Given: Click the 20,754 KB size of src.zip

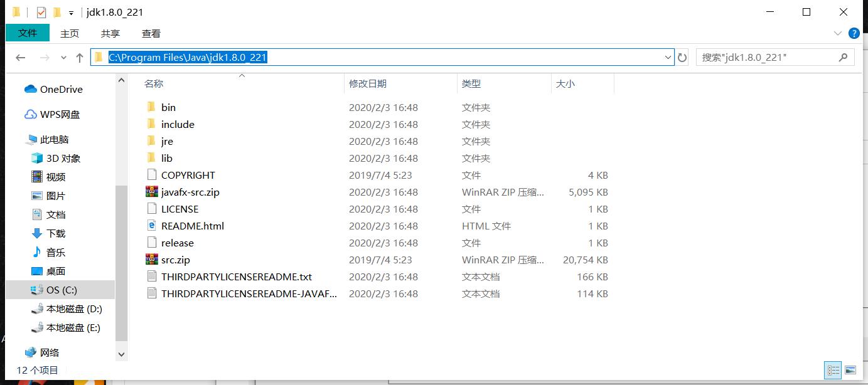Looking at the screenshot, I should tap(586, 260).
